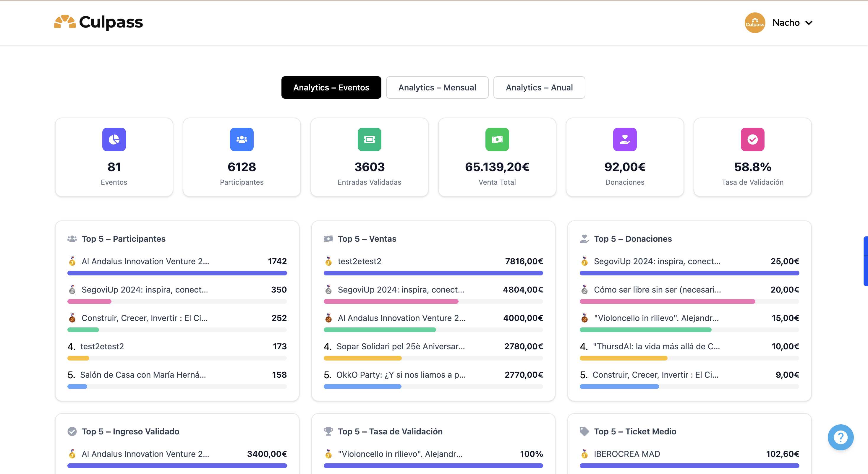Click the Venta Total money icon
868x474 pixels.
coord(497,139)
